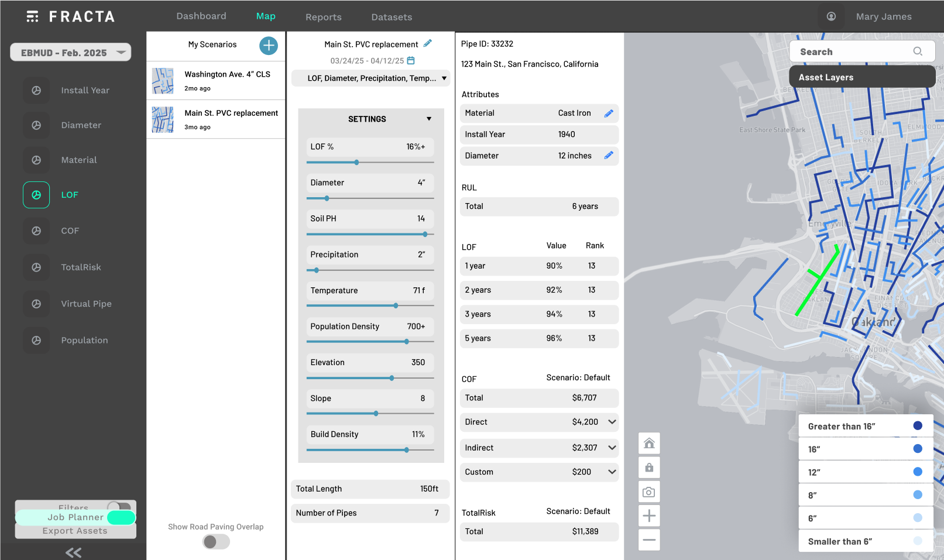Open the EBMUD - Feb. 2025 dataset dropdown
The image size is (944, 560).
[x=70, y=52]
